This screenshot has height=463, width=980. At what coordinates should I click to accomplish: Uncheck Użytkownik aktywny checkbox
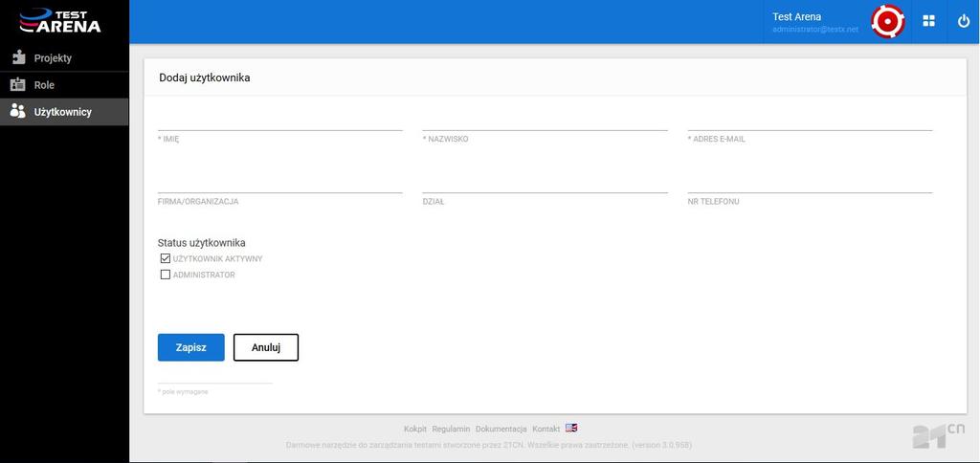pyautogui.click(x=166, y=258)
